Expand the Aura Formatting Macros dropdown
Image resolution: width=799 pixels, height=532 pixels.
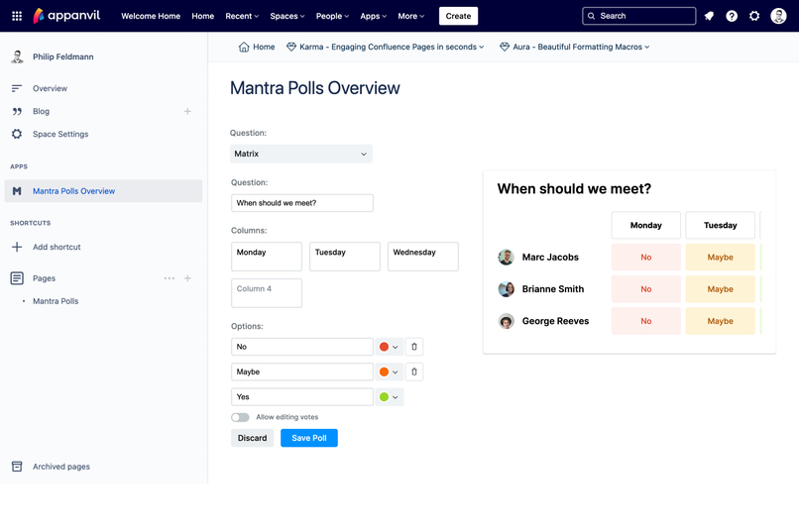coord(646,47)
